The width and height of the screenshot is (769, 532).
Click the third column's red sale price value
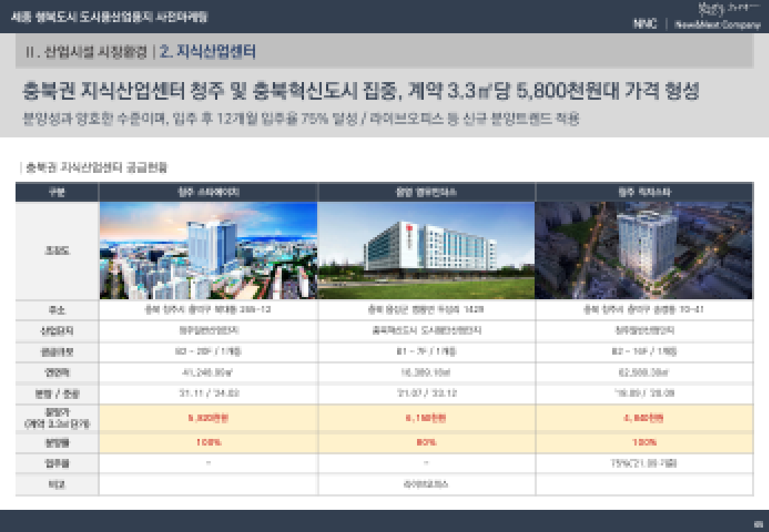[644, 418]
